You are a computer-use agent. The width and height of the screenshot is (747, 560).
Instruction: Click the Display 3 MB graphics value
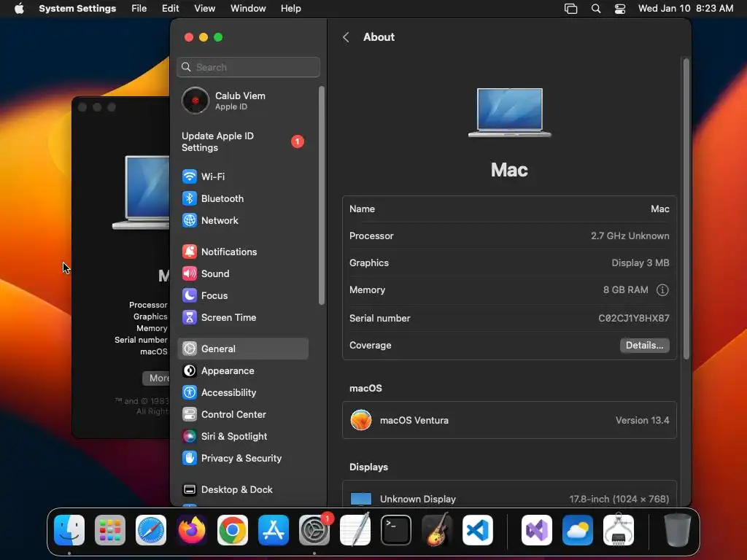[640, 262]
